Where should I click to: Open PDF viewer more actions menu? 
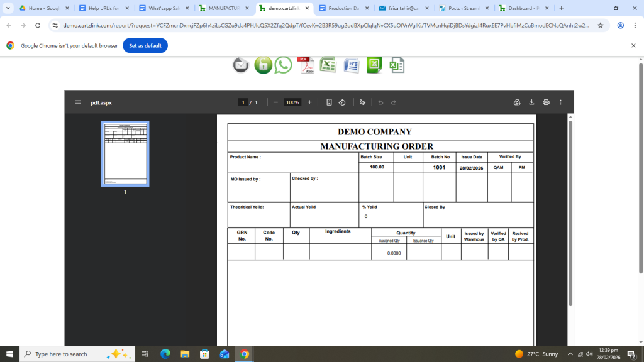coord(560,102)
